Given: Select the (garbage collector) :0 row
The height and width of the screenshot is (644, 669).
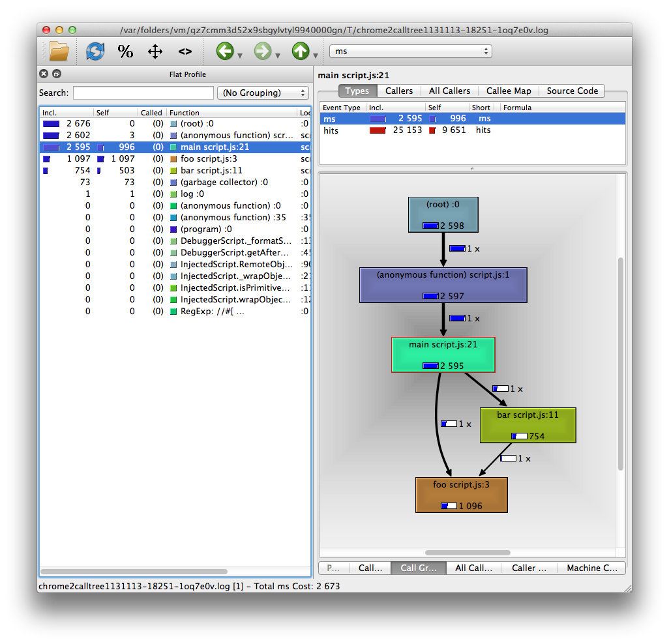Looking at the screenshot, I should (x=175, y=182).
